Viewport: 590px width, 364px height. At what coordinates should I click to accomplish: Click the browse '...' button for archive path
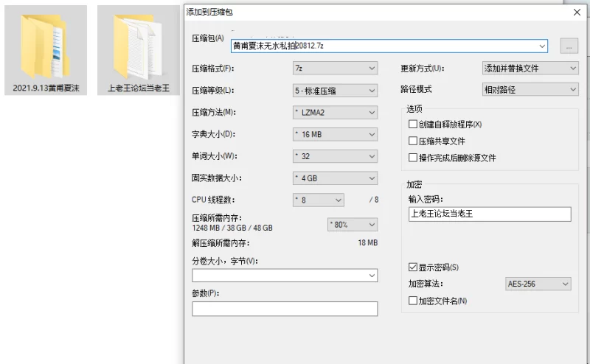(569, 46)
